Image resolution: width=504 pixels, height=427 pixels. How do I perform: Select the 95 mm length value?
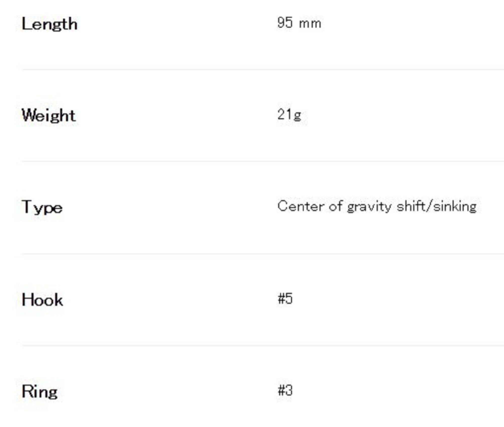point(299,23)
